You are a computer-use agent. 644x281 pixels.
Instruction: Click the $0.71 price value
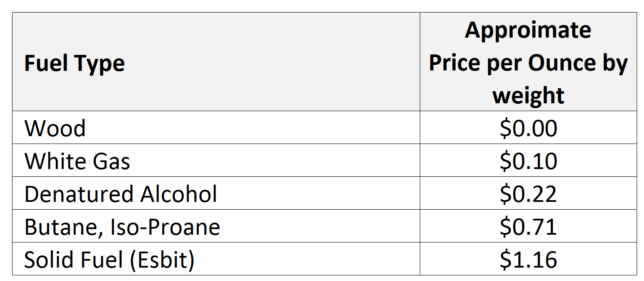click(528, 227)
